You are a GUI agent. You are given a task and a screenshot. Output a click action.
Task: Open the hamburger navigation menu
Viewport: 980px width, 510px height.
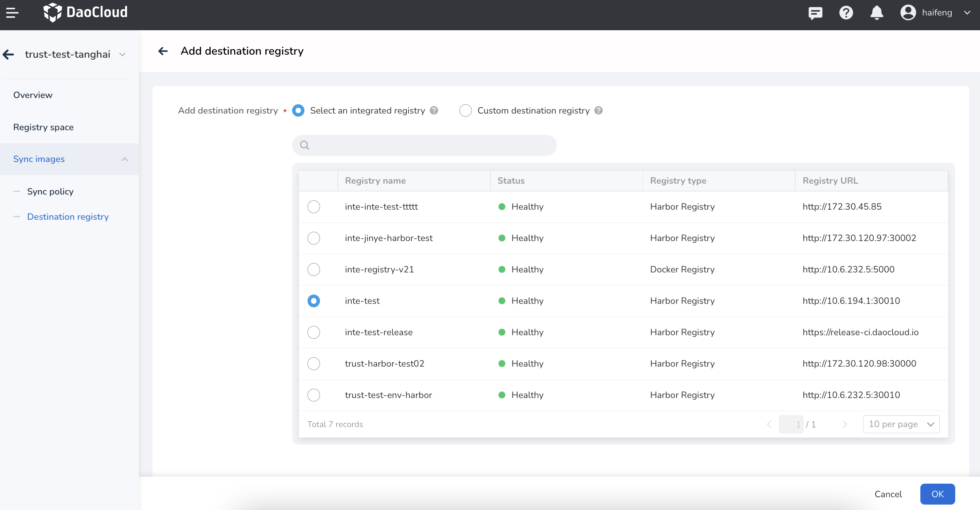(12, 13)
